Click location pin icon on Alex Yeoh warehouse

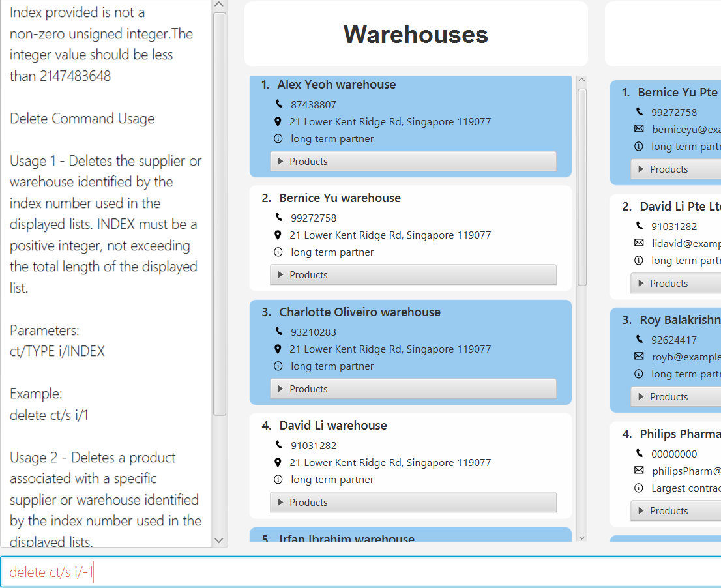(x=278, y=122)
